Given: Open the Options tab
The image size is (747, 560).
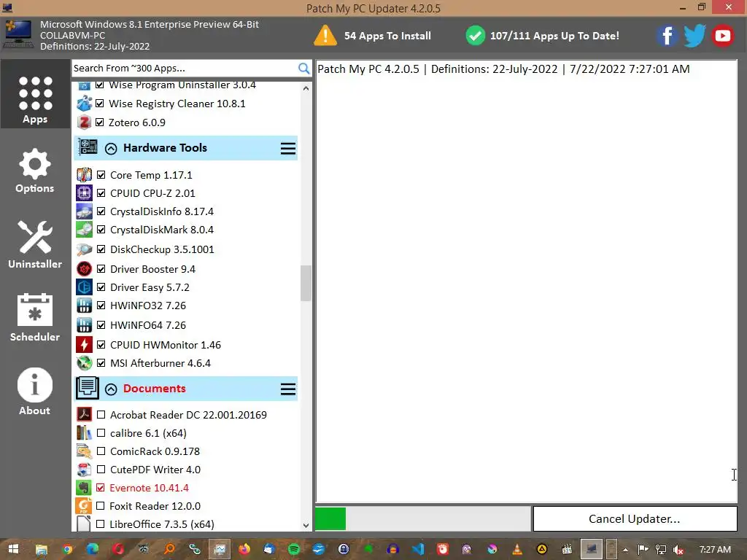Looking at the screenshot, I should (x=35, y=171).
